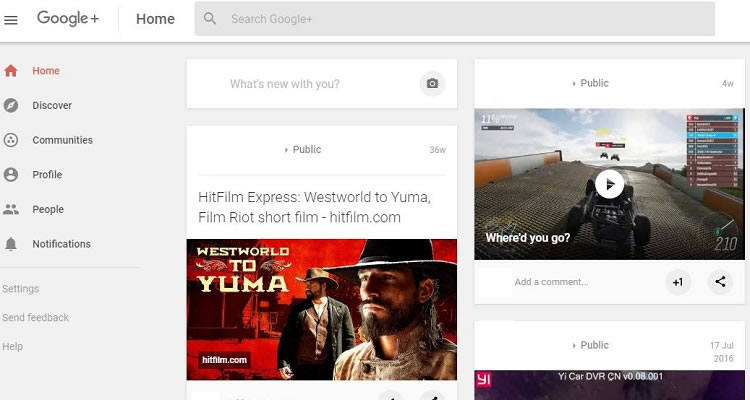Click the People group icon
Viewport: 750px width, 400px height.
pos(11,209)
